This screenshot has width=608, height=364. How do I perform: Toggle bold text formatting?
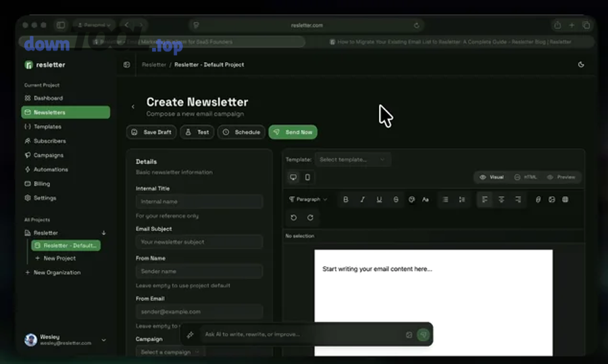(346, 200)
